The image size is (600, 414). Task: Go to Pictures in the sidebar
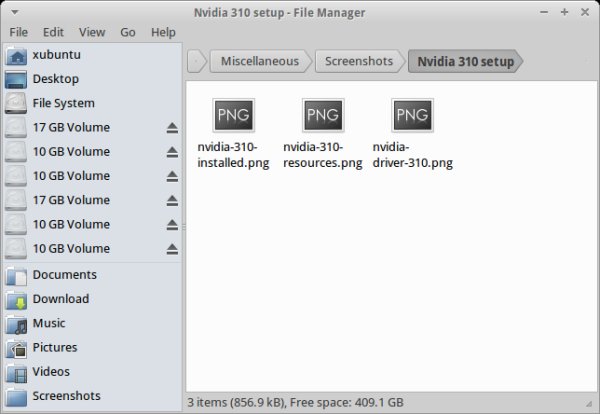click(92, 347)
